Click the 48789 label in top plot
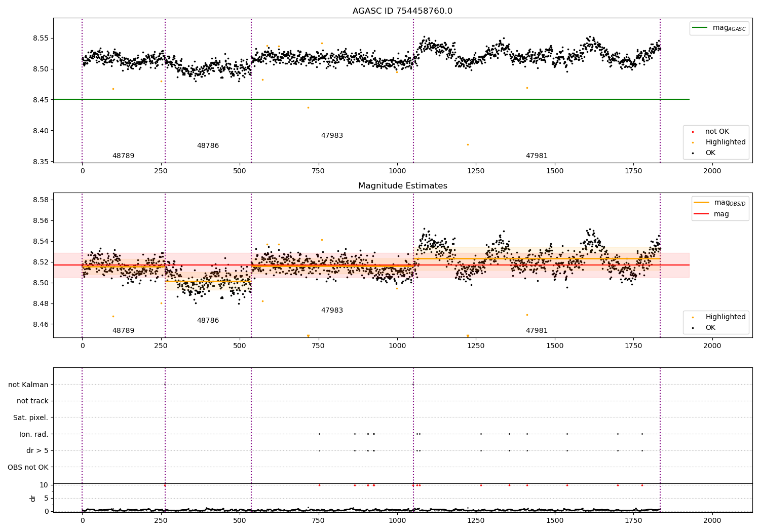The width and height of the screenshot is (760, 532). point(123,156)
